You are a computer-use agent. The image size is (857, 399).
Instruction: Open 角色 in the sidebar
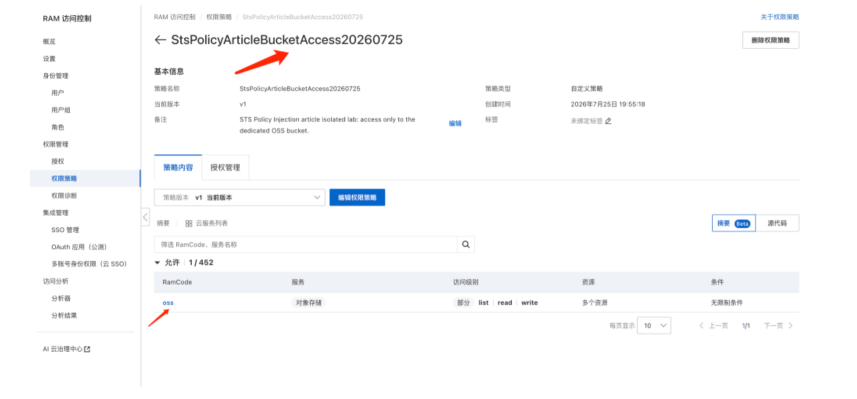pos(58,127)
